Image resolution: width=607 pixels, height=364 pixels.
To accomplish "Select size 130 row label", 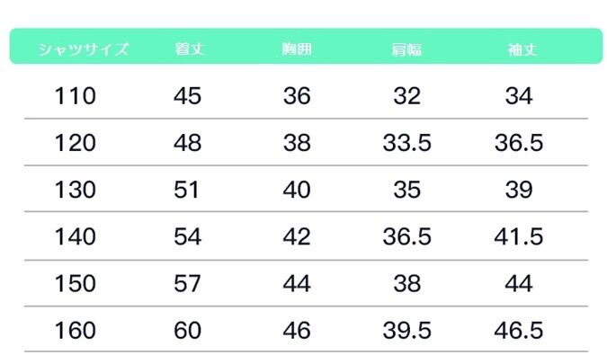I will click(x=75, y=191).
